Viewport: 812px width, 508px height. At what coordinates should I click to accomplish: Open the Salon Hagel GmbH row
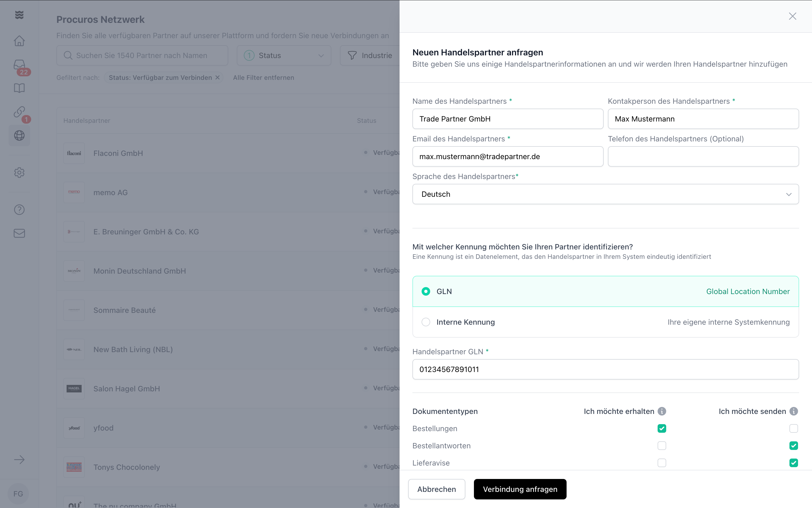coord(228,388)
